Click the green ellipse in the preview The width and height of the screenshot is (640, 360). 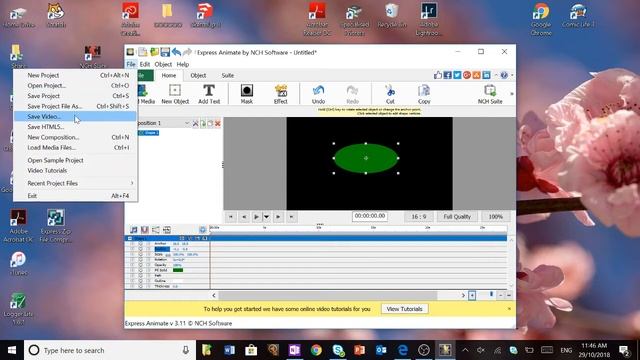tap(366, 158)
